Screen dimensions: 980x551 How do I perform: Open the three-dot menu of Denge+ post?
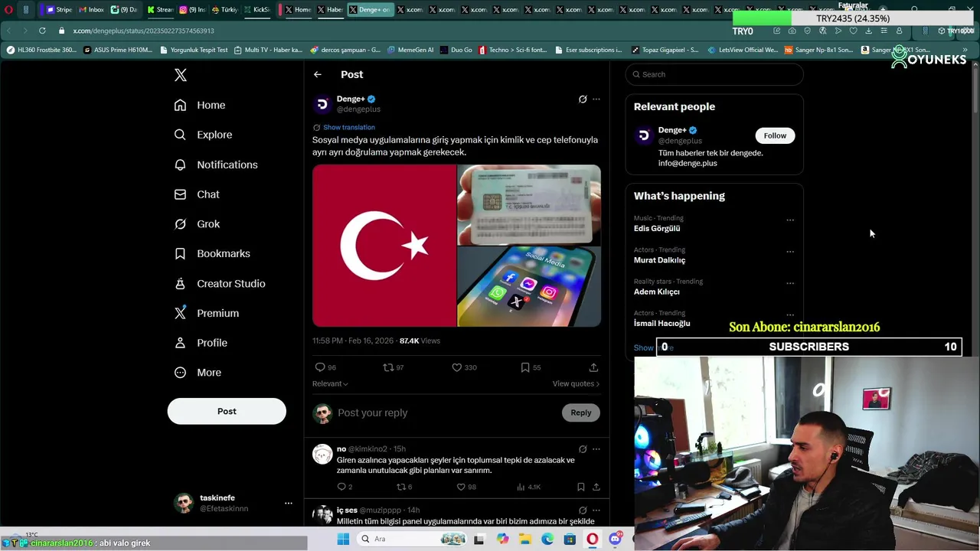coord(596,99)
